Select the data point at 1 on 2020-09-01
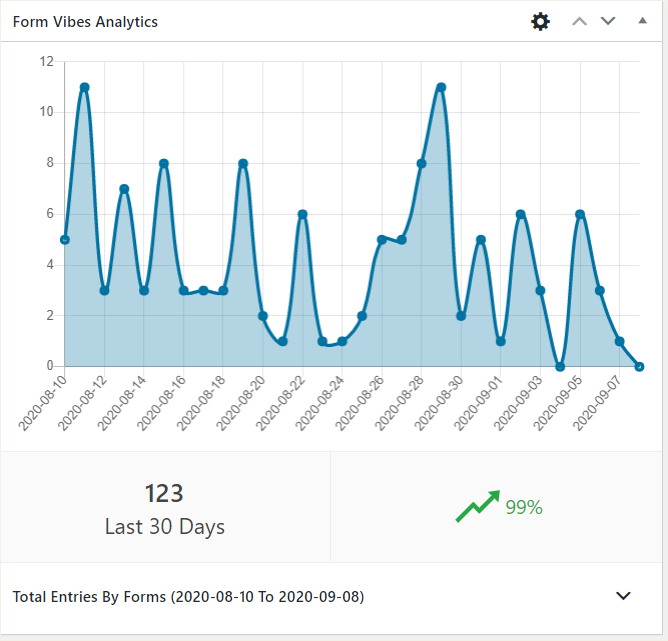 pos(501,342)
